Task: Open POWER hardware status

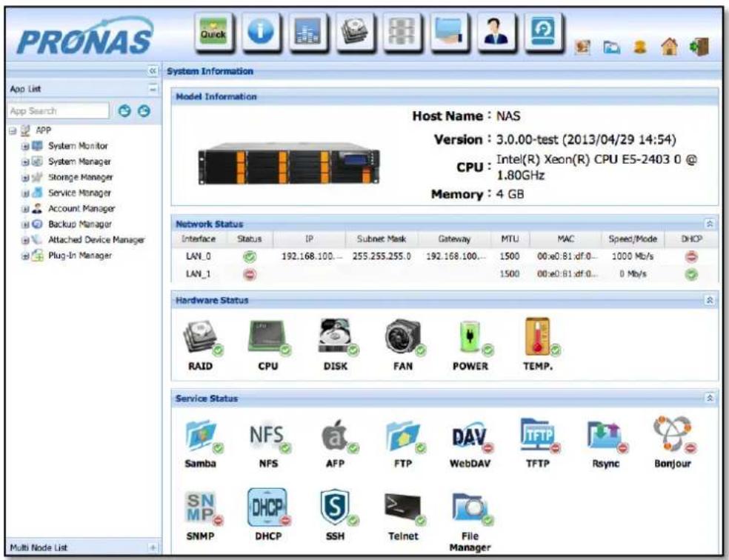Action: 471,344
